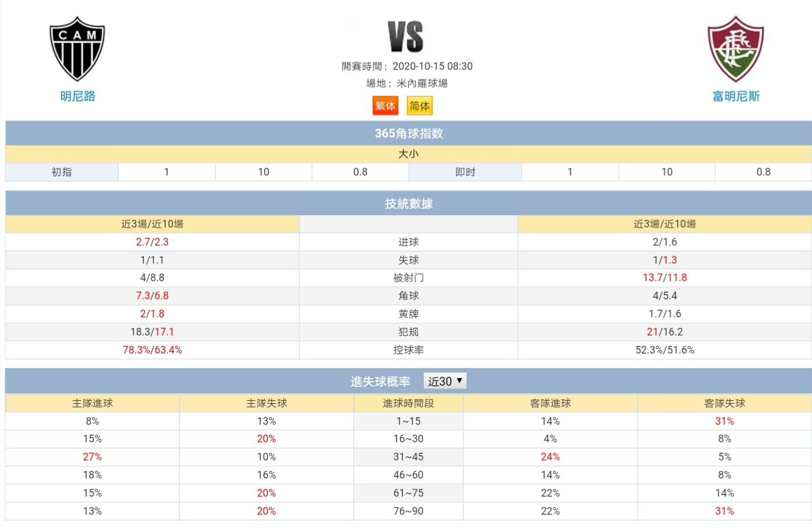The image size is (812, 528).
Task: Click the 技統數據 section header
Action: [x=409, y=204]
